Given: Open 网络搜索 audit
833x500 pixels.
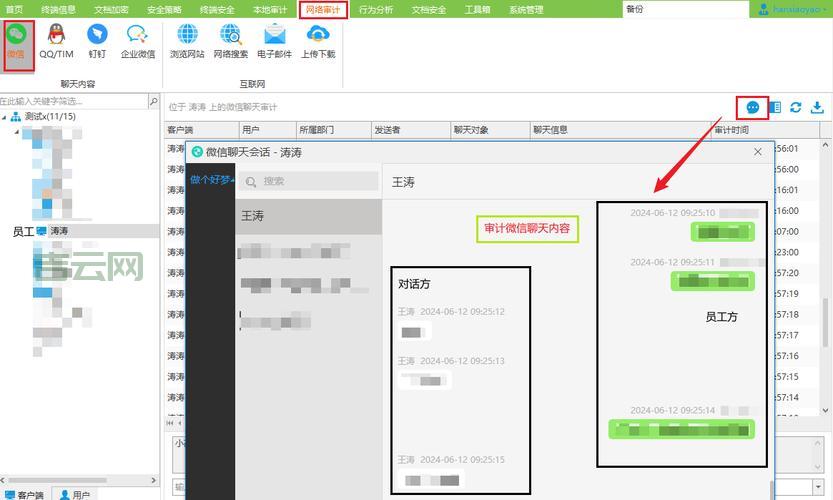Looking at the screenshot, I should [x=231, y=42].
